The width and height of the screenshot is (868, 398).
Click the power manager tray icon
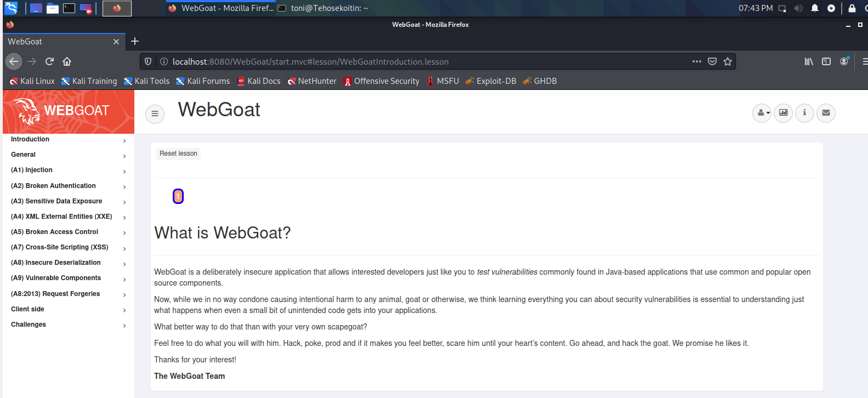pos(831,8)
